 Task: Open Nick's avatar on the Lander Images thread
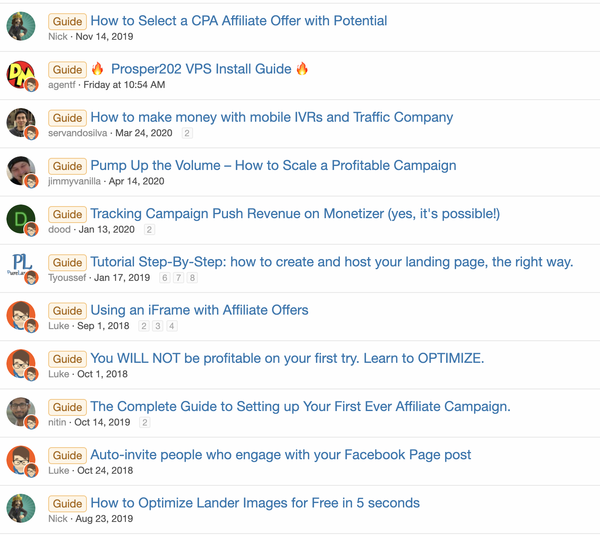click(21, 508)
